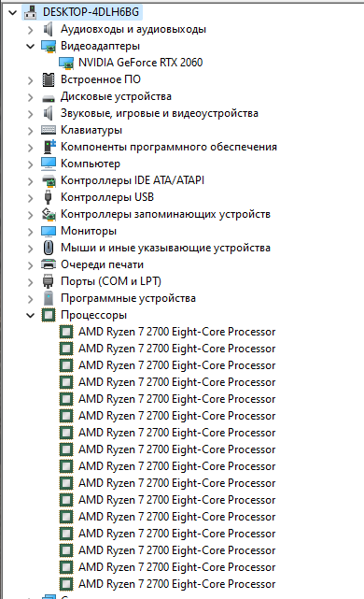Expand the Клавиатуры node
364x599 pixels.
(x=31, y=131)
